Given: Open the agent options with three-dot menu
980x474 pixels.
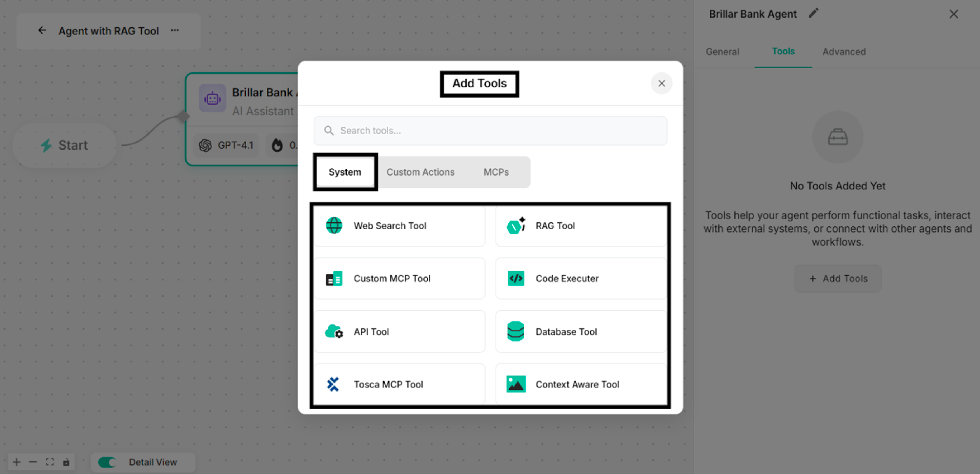Looking at the screenshot, I should 175,30.
